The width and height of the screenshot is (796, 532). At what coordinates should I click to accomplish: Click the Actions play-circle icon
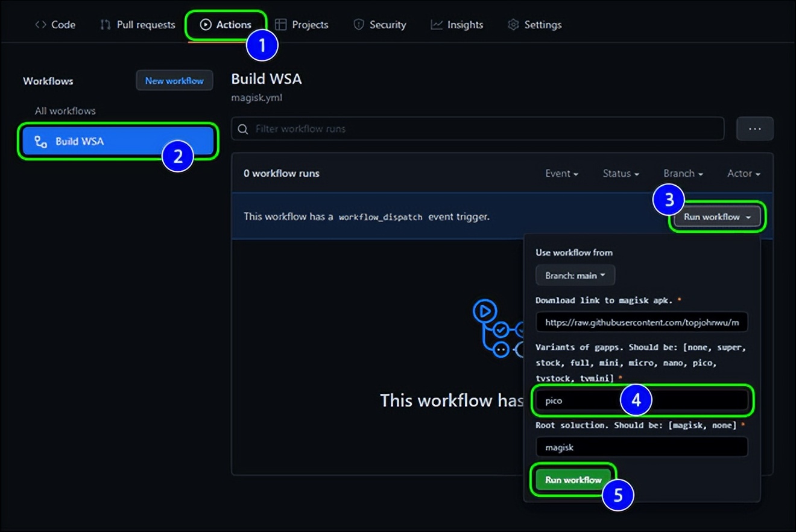point(206,25)
